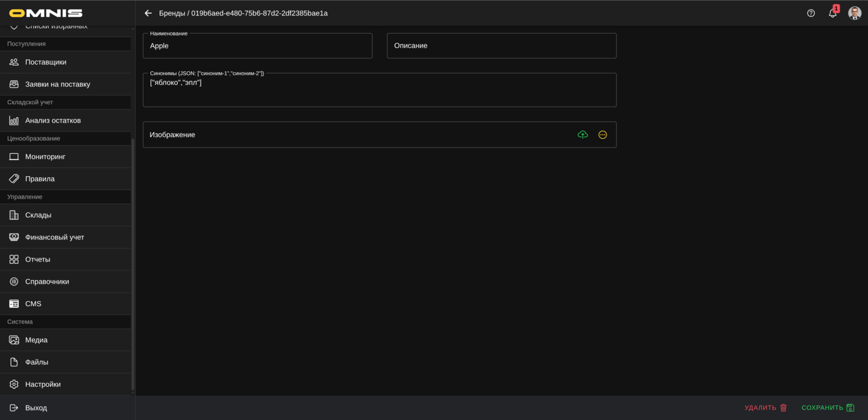Click the user avatar in top bar
The height and width of the screenshot is (420, 868).
coord(854,13)
